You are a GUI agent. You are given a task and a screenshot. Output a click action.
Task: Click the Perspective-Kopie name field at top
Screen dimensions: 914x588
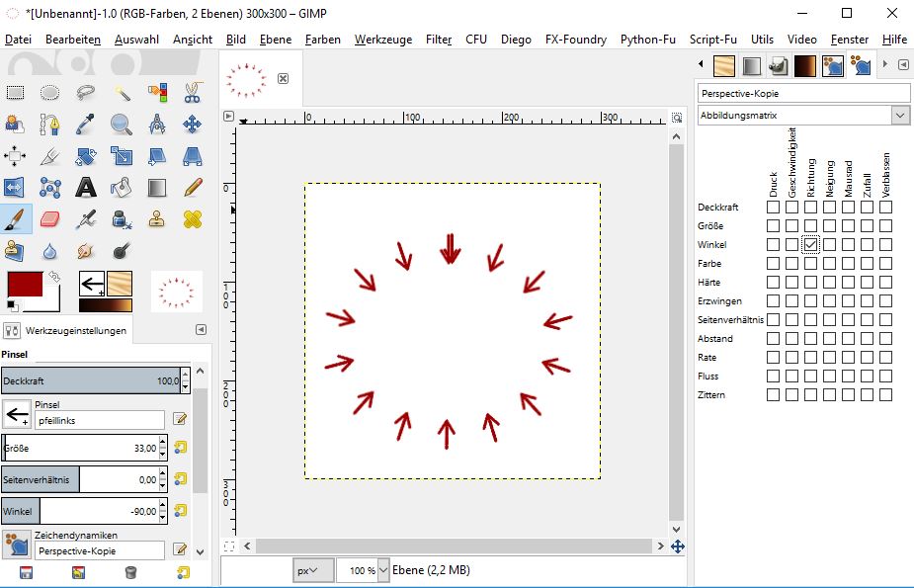pyautogui.click(x=802, y=93)
